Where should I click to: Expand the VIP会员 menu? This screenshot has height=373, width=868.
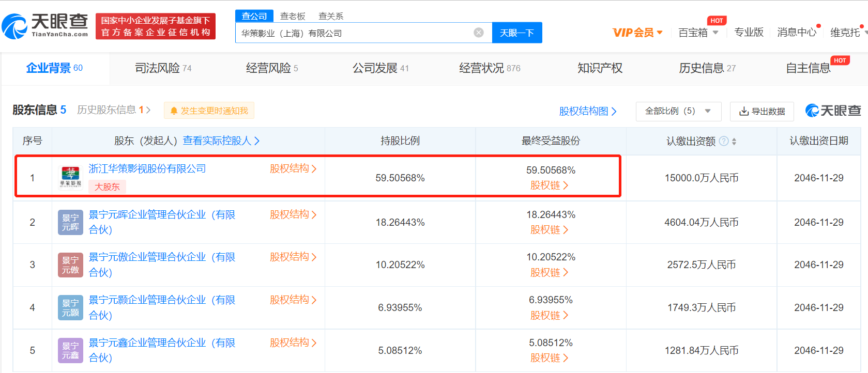637,33
